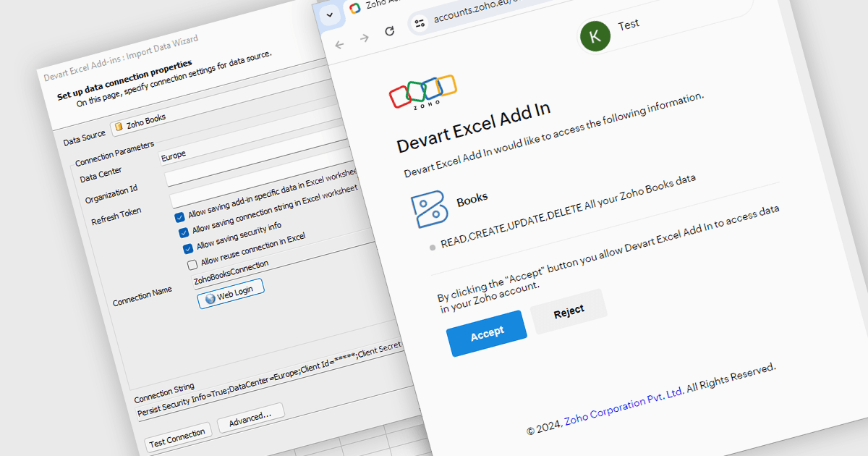Click the Books label in consent page
868x456 pixels.
pyautogui.click(x=472, y=198)
